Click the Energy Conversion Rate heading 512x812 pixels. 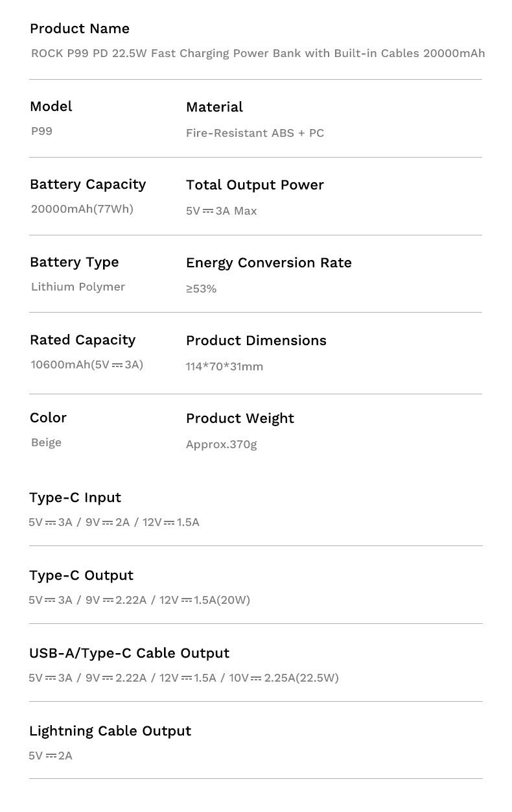point(269,263)
